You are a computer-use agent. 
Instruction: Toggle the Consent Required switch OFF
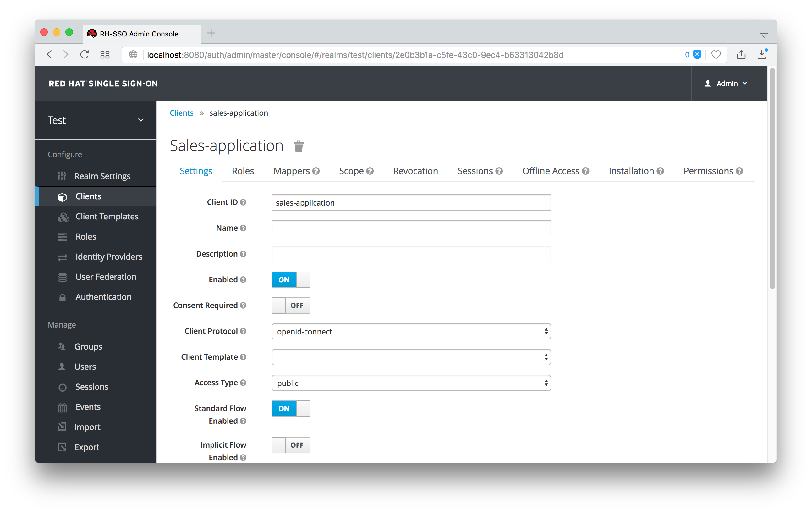coord(290,305)
